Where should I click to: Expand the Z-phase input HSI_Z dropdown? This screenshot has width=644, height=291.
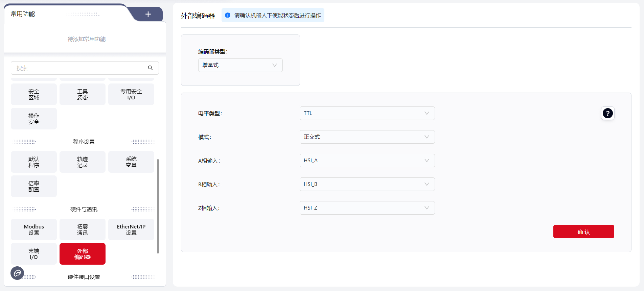[x=367, y=208]
